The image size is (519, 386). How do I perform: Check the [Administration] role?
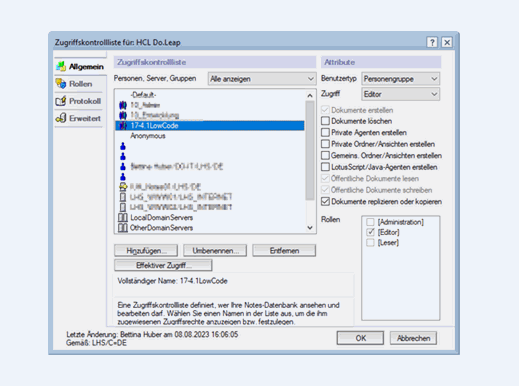(x=370, y=222)
